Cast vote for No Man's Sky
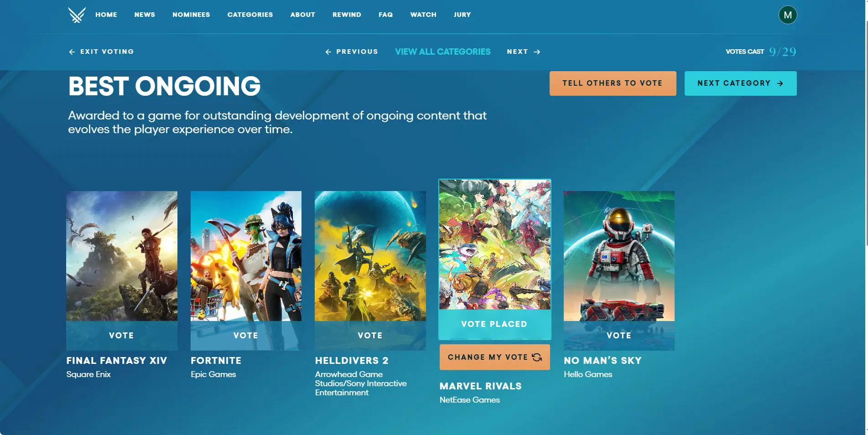The width and height of the screenshot is (868, 435). [x=619, y=336]
